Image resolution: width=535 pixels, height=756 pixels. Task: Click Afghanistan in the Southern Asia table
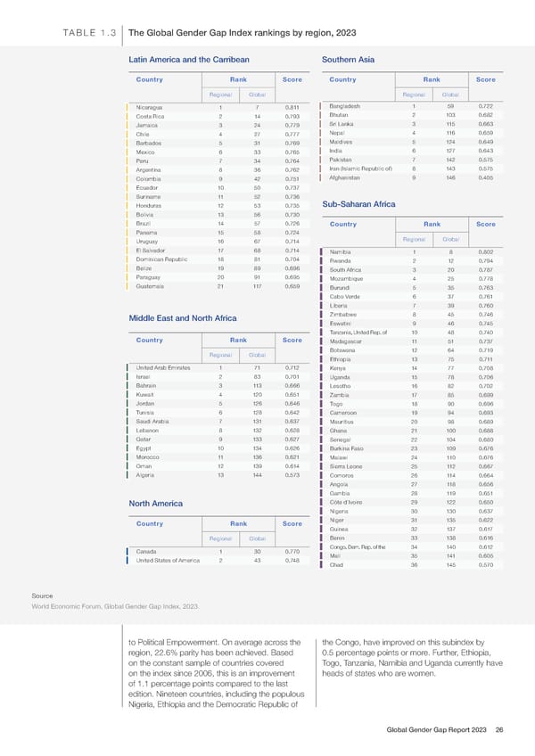[x=346, y=177]
